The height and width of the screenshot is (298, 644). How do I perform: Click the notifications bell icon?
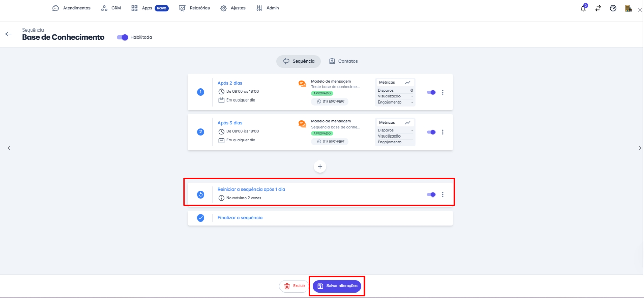[x=583, y=8]
